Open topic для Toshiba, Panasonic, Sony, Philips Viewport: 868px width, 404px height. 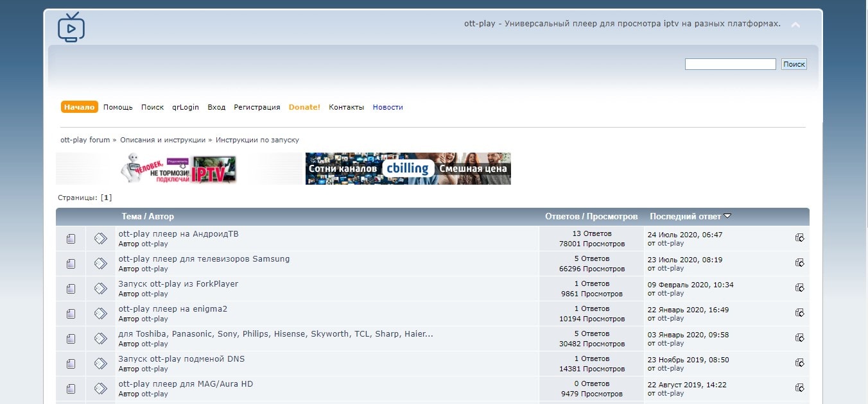275,334
